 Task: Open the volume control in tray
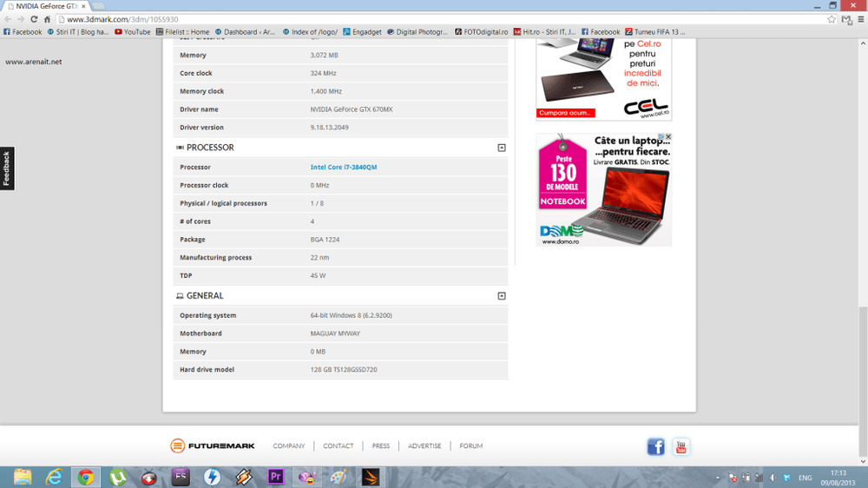(x=773, y=478)
